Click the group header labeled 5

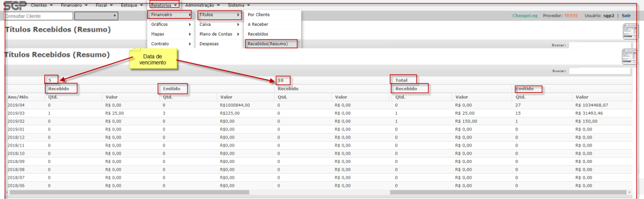pos(50,80)
